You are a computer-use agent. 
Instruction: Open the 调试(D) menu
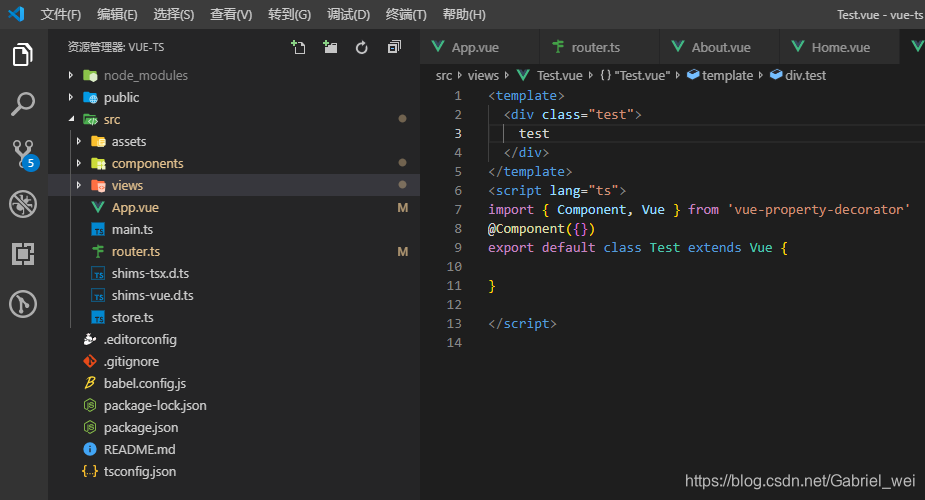pyautogui.click(x=349, y=14)
